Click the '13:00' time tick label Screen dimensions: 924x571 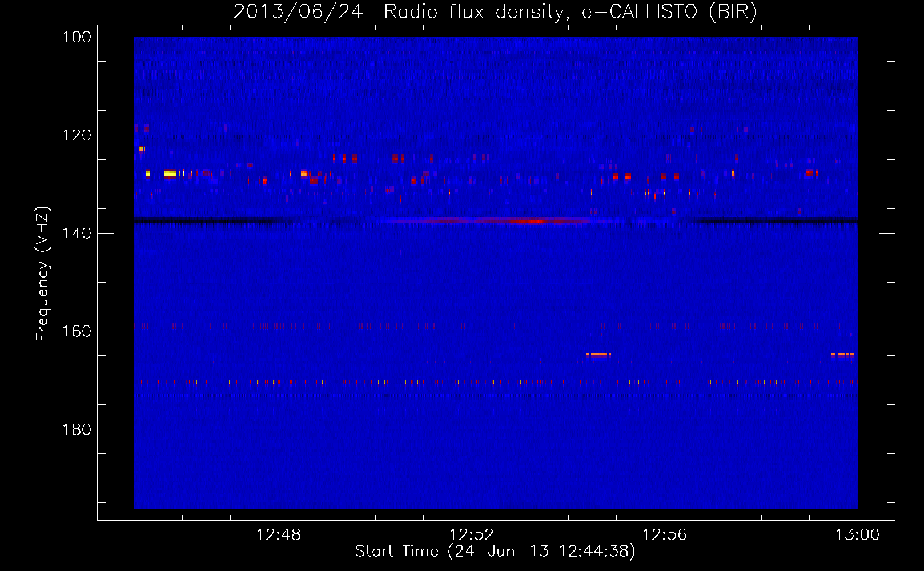tap(858, 535)
